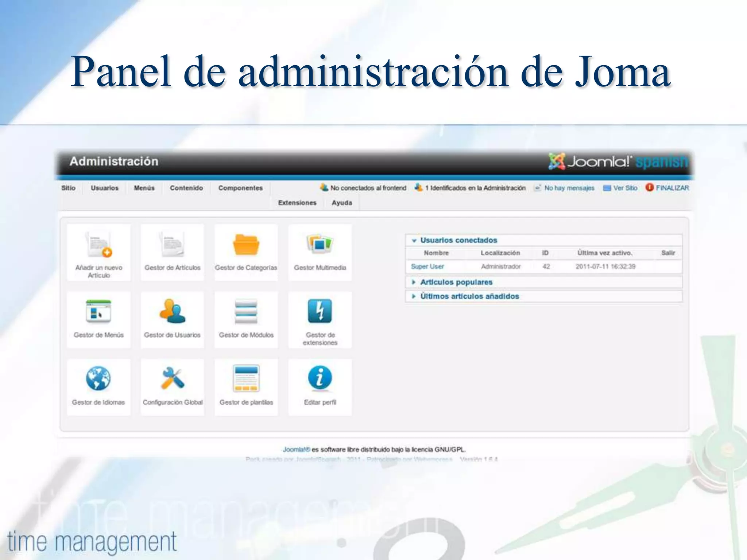The width and height of the screenshot is (747, 560).
Task: Click the Nombre column header
Action: point(436,253)
